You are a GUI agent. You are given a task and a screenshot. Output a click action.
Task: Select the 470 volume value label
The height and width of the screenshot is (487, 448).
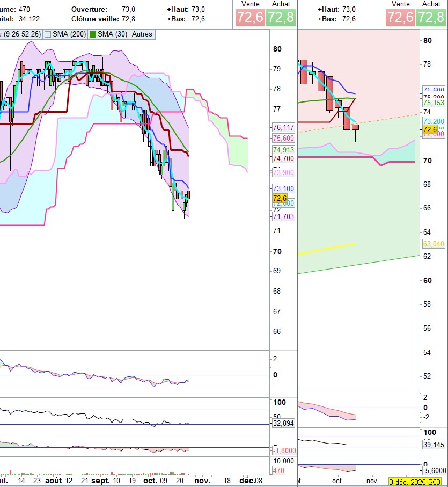[x=279, y=470]
